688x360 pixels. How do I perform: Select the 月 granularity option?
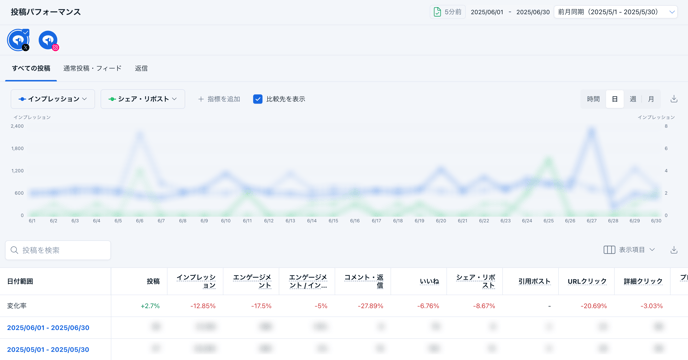click(x=651, y=99)
